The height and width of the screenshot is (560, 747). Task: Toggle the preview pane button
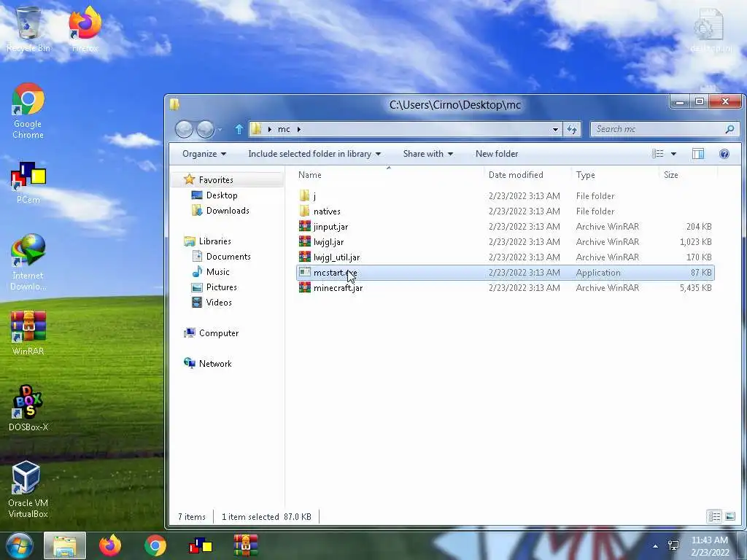click(x=698, y=153)
